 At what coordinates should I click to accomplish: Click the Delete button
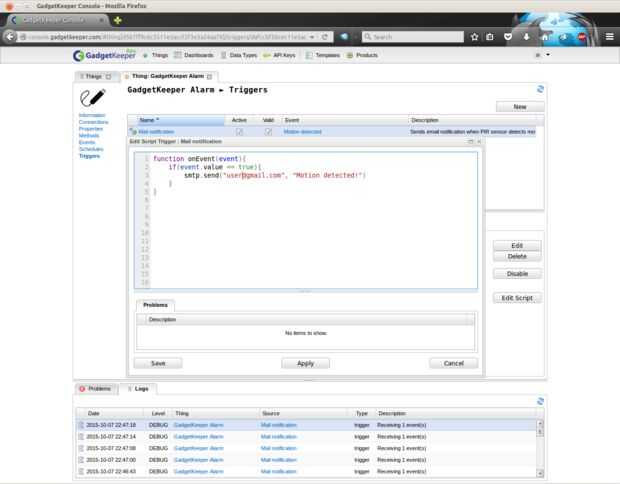517,257
